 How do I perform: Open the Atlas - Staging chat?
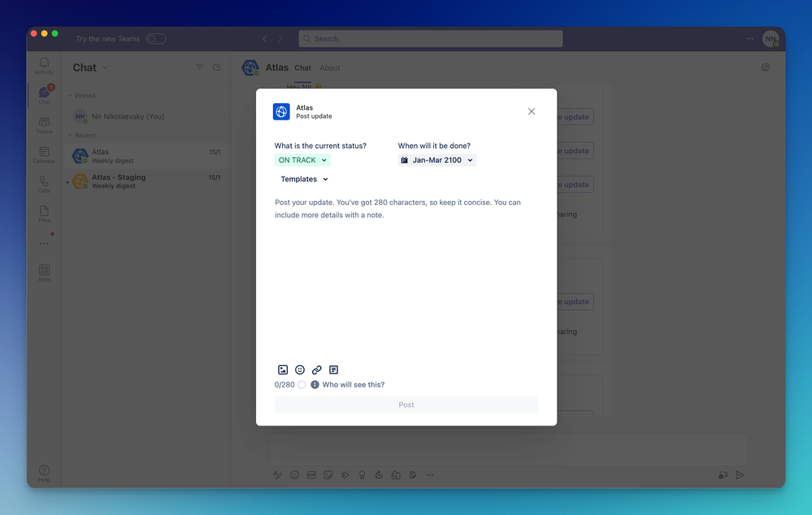point(146,181)
